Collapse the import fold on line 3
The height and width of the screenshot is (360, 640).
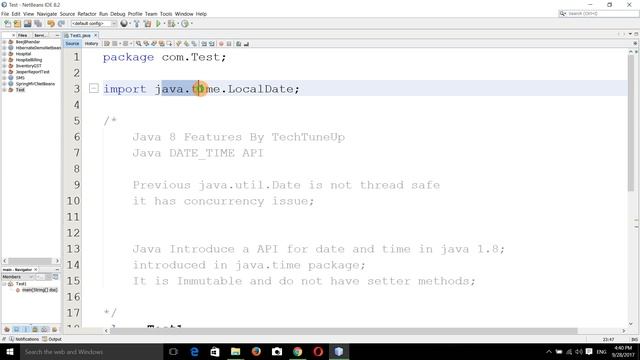(93, 88)
